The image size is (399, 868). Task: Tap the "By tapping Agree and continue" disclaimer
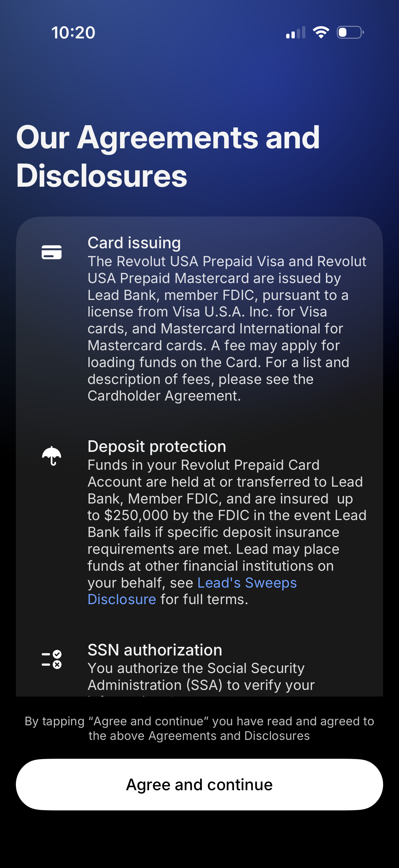point(199,729)
